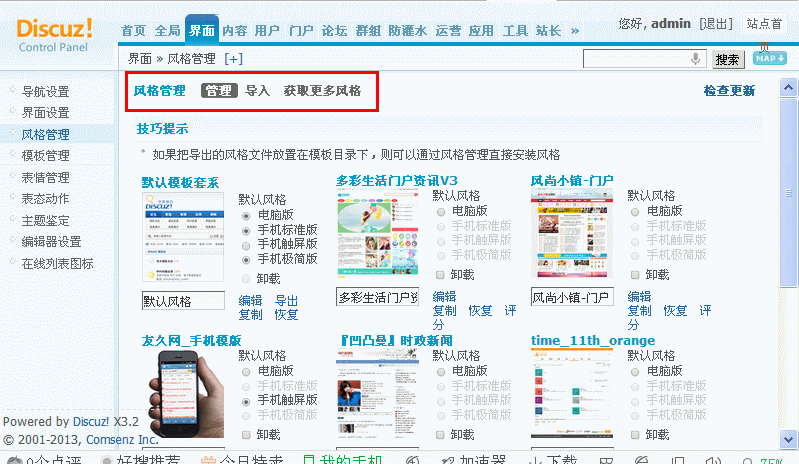Screen dimensions: 799x464
Task: Select 手机极简版 radio for 默认模板套系
Action: (246, 260)
